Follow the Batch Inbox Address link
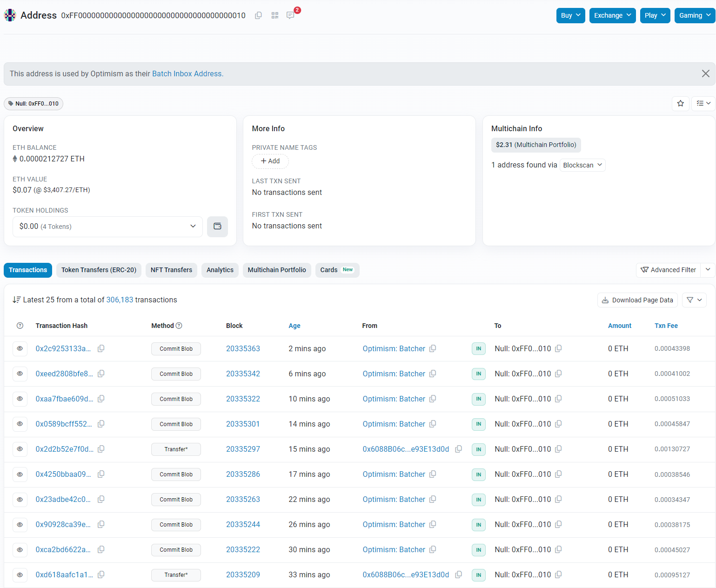This screenshot has height=588, width=716. (187, 73)
